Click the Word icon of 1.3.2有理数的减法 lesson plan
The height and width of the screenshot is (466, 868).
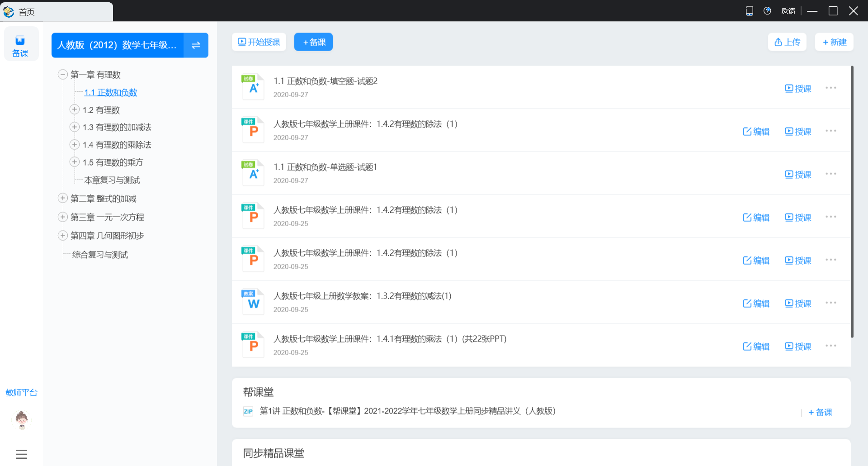(253, 302)
